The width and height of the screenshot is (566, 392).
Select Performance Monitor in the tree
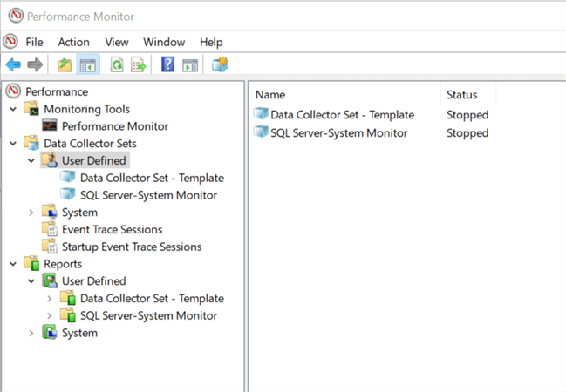tap(114, 126)
